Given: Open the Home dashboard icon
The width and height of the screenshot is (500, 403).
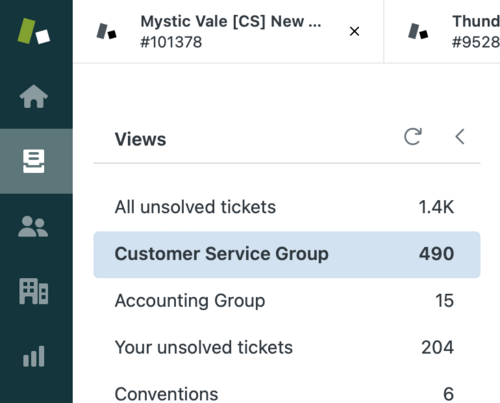Looking at the screenshot, I should click(x=34, y=96).
